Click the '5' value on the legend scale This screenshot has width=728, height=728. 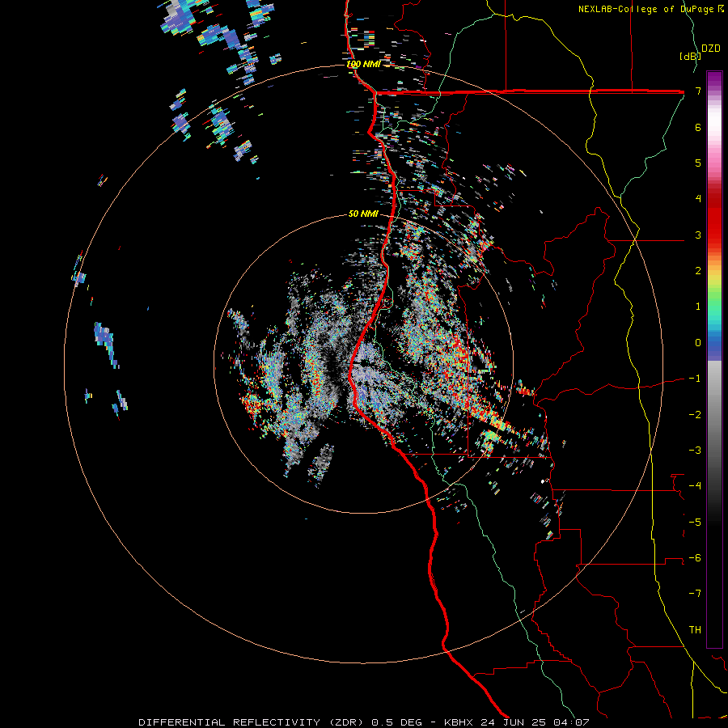698,163
